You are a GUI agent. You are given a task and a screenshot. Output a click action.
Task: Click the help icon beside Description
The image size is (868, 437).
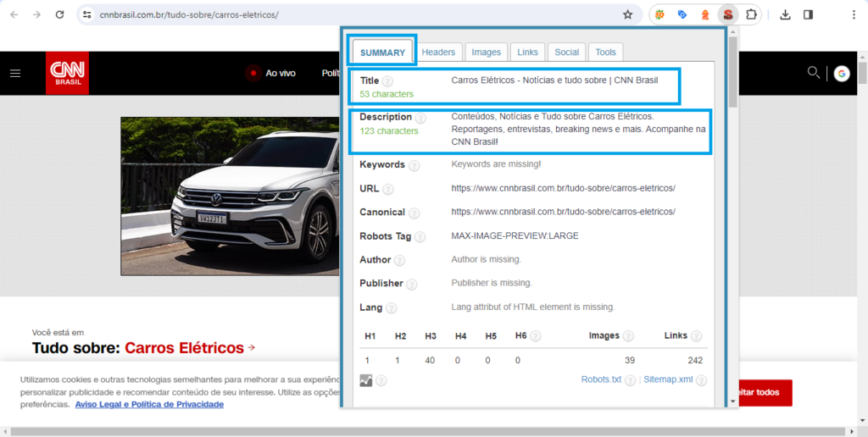click(x=420, y=118)
